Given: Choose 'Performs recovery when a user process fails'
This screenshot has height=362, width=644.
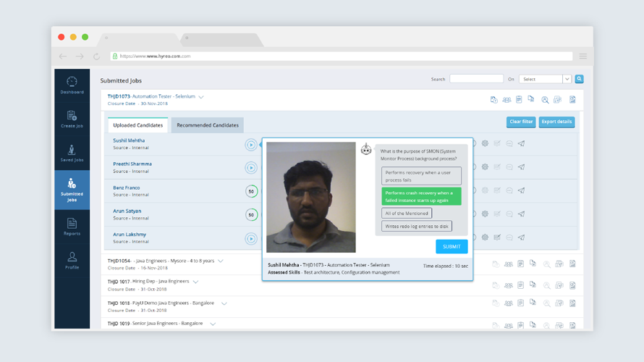Looking at the screenshot, I should coord(421,176).
